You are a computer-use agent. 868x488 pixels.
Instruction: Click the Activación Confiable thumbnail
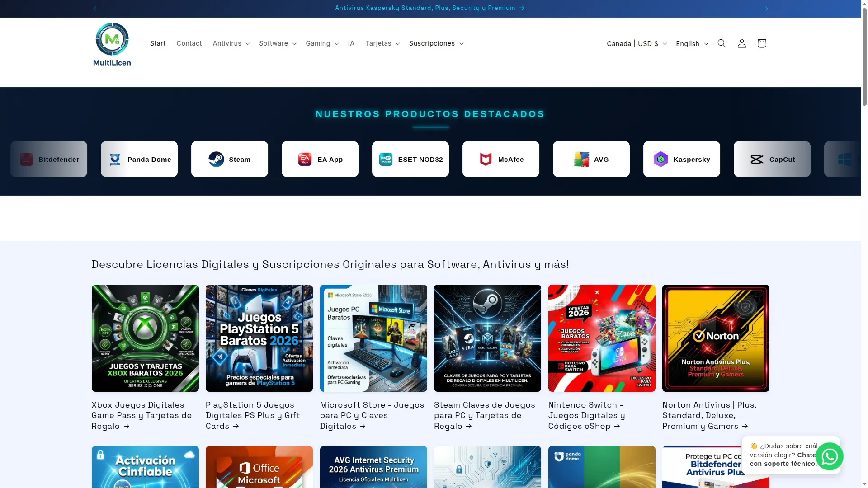tap(145, 467)
